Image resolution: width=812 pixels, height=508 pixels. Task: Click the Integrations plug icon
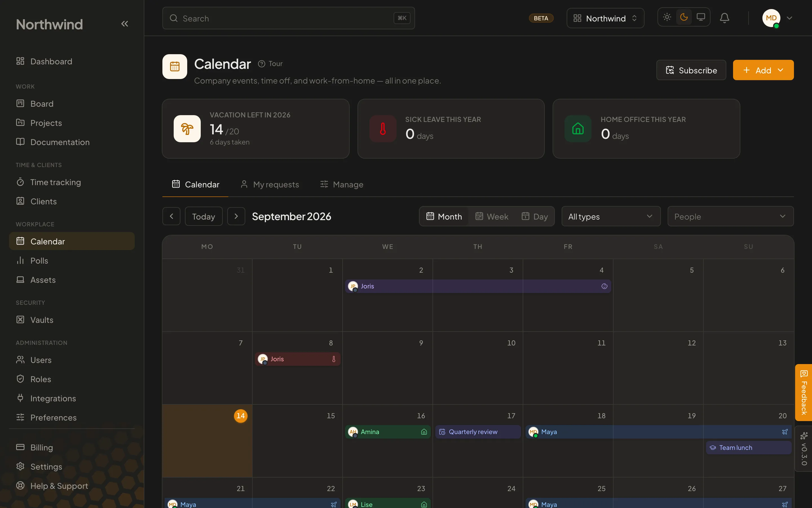[21, 398]
